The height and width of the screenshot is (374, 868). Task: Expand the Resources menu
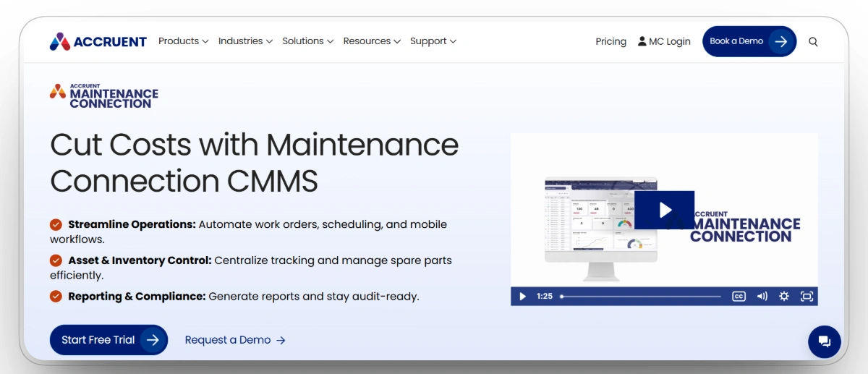[372, 41]
